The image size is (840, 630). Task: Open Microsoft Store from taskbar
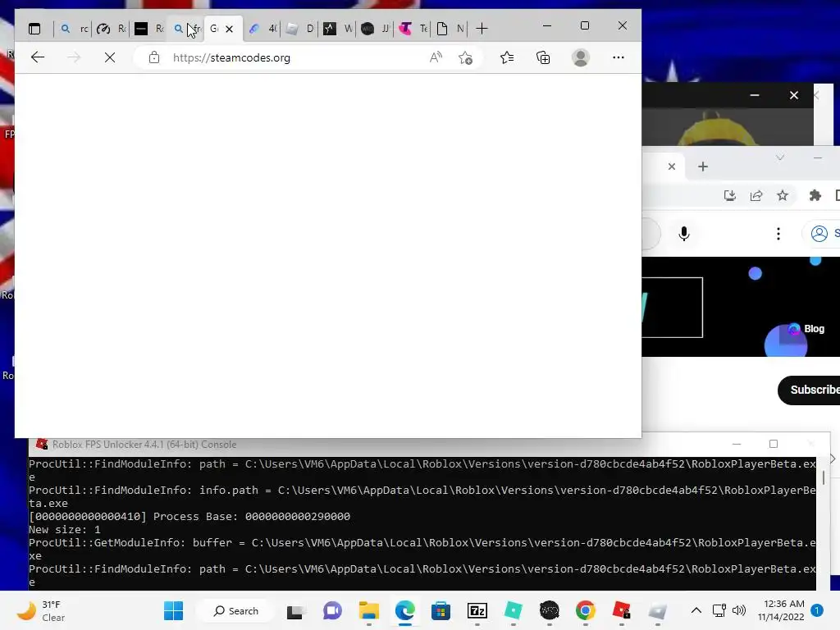(x=441, y=610)
